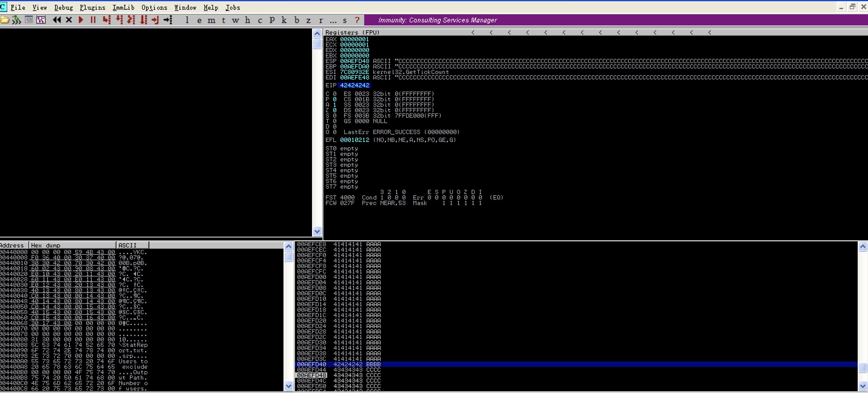Open the View menu
The width and height of the screenshot is (868, 393).
click(39, 7)
